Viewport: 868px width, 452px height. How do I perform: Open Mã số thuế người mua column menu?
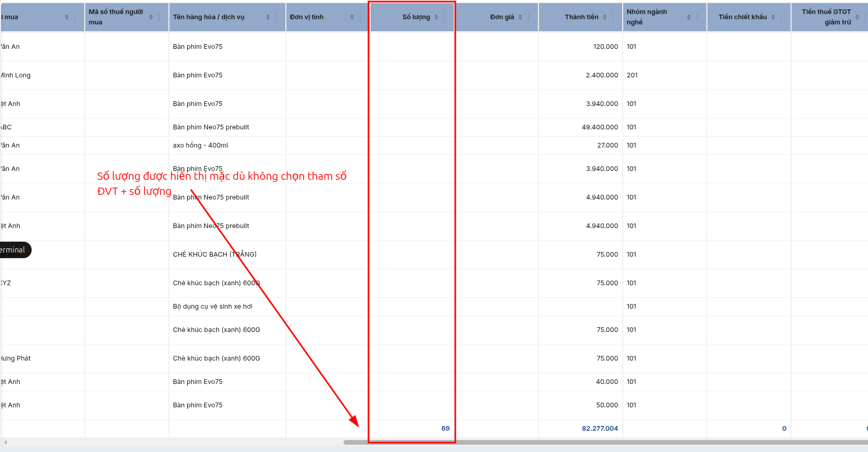(x=159, y=17)
